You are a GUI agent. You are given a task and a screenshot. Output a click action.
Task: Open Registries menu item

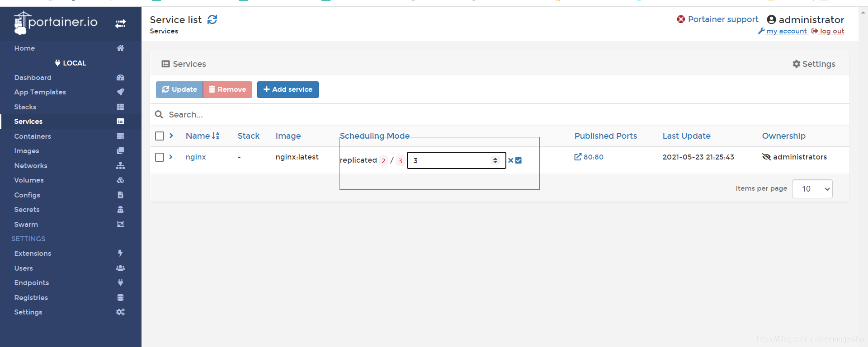pyautogui.click(x=31, y=298)
